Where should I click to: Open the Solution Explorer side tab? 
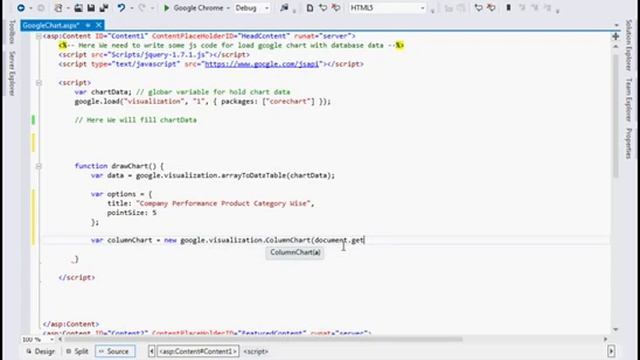point(629,45)
